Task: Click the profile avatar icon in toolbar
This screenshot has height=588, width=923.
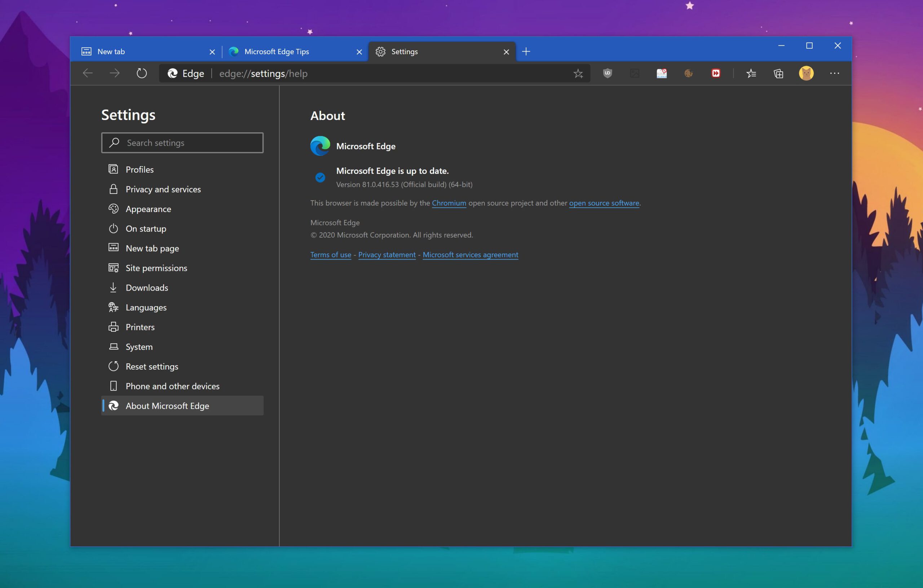Action: (x=806, y=73)
